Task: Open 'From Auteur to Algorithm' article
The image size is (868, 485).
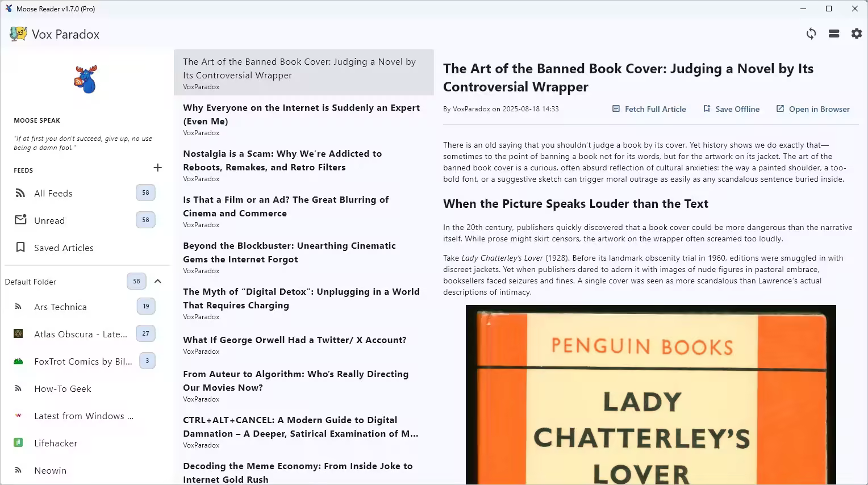Action: coord(304,385)
